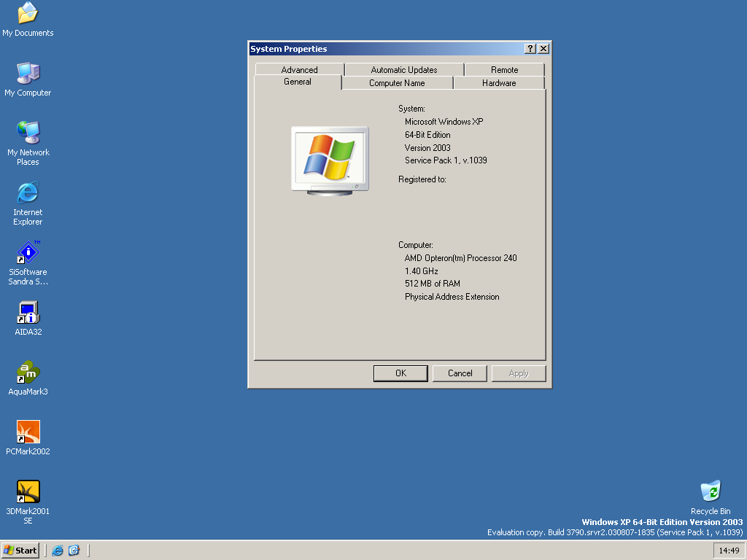Screen dimensions: 747x560
Task: Open the Advanced tab
Action: (299, 69)
